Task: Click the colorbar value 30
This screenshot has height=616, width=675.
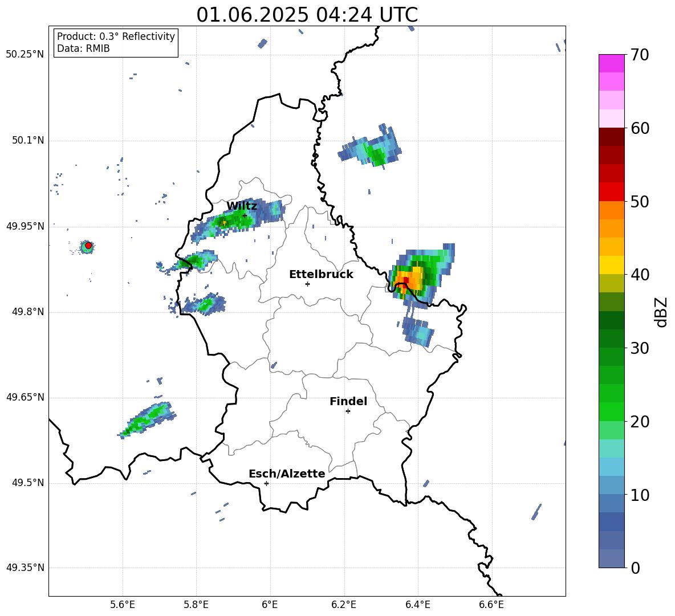Action: 640,348
